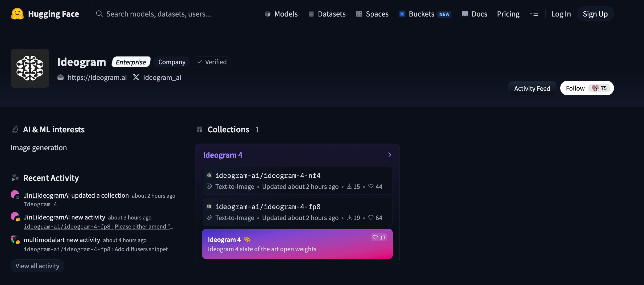Click JinLiIdeogramAI avatar beside updated collection

coord(15,195)
